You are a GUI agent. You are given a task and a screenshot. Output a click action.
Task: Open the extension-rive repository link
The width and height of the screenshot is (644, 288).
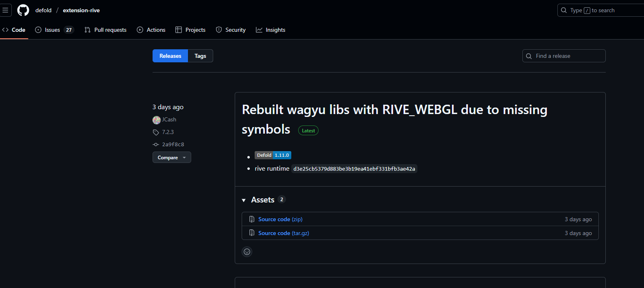click(x=81, y=10)
